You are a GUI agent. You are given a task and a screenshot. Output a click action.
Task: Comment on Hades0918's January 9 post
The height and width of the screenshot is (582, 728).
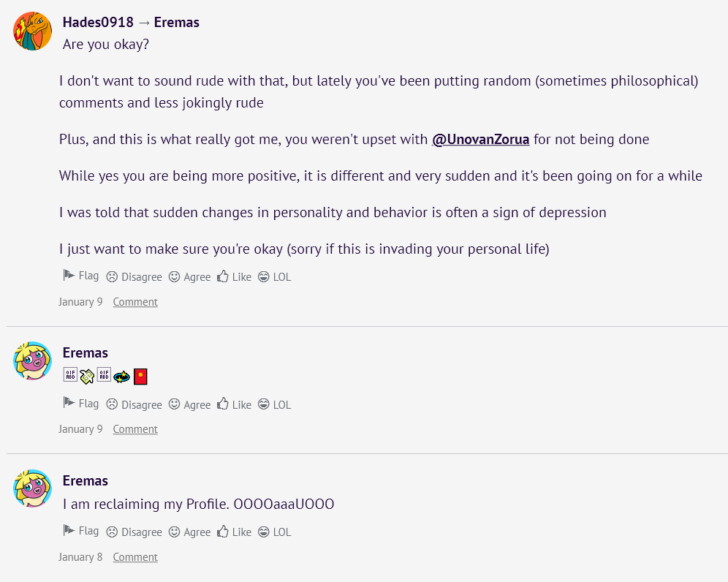(135, 302)
